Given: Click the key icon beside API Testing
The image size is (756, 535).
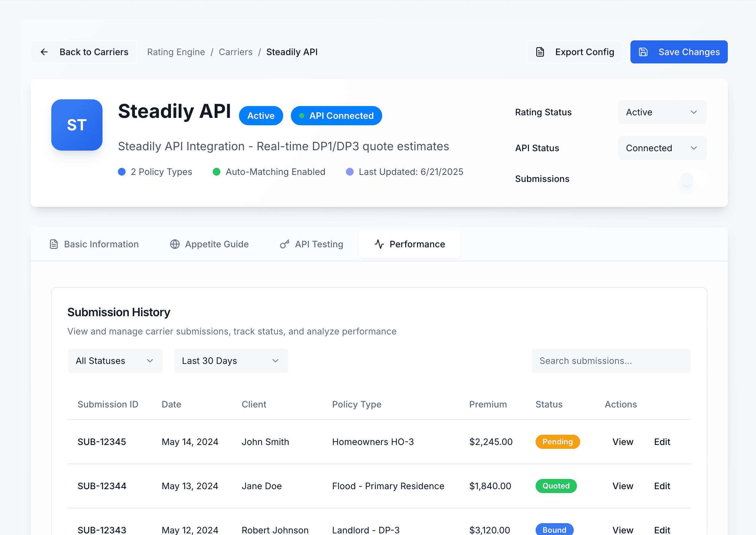Looking at the screenshot, I should [x=284, y=244].
